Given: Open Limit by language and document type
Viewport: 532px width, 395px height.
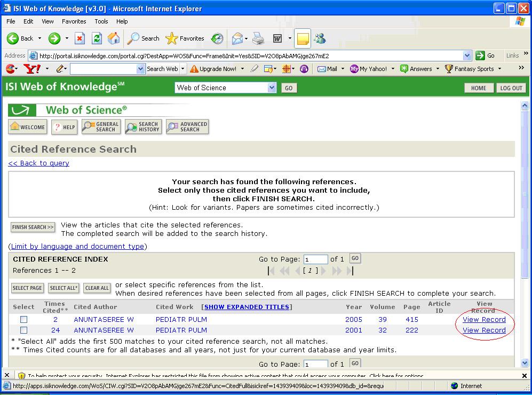Looking at the screenshot, I should (x=78, y=247).
